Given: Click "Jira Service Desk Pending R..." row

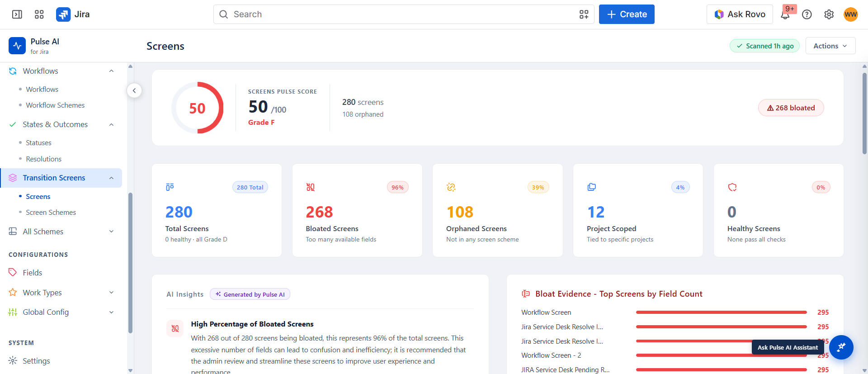Looking at the screenshot, I should coord(565,370).
